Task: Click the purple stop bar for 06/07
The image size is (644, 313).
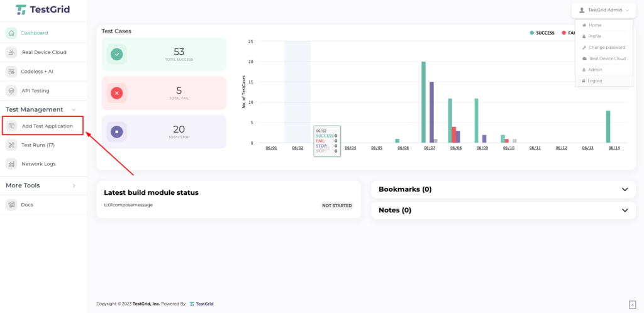Action: tap(431, 113)
